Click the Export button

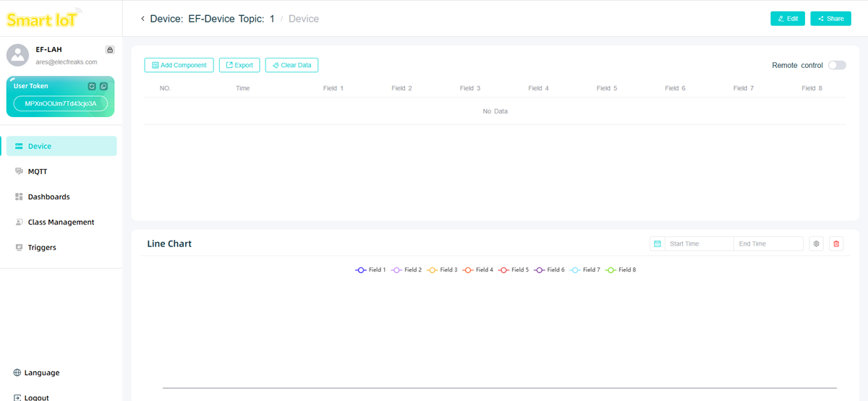[239, 65]
